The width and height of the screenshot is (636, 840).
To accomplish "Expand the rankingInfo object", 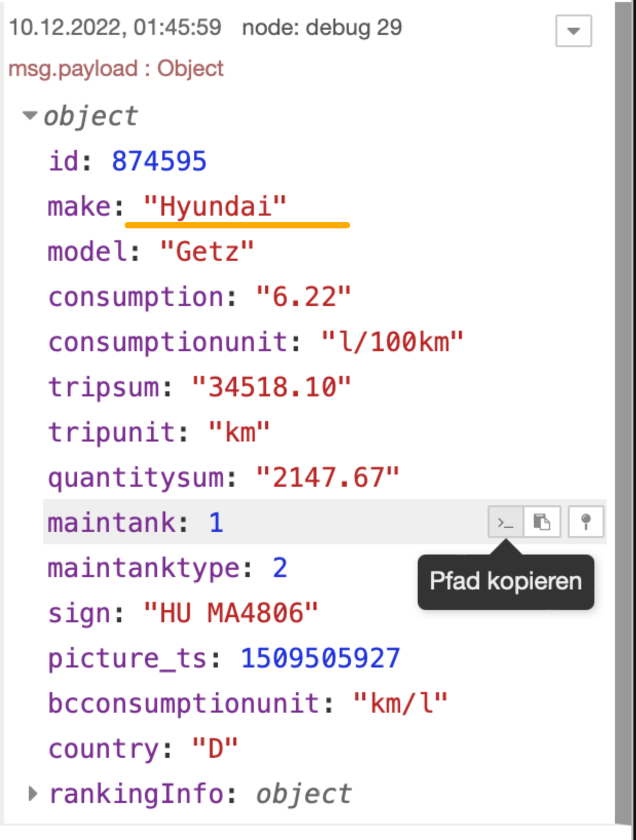I will pos(33,794).
